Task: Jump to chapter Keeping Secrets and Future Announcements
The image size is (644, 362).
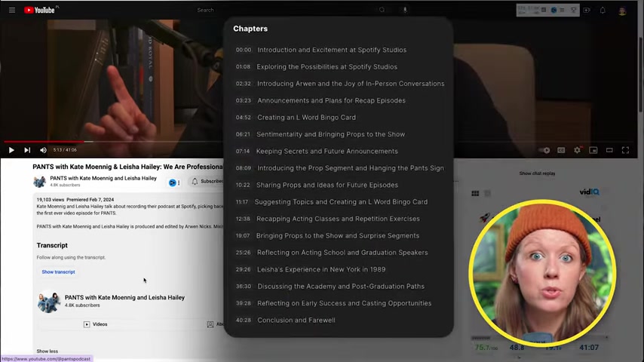Action: [x=327, y=151]
